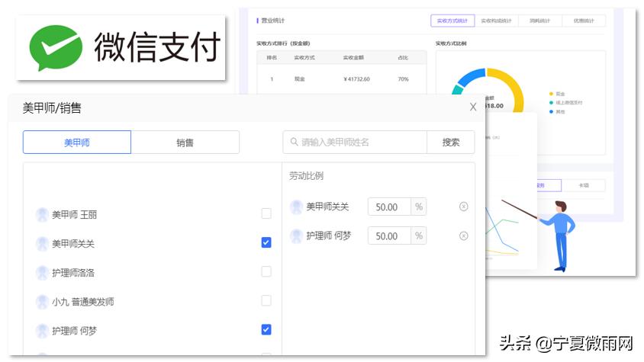Open the 卡项 tab in background page
The image size is (644, 362).
583,185
